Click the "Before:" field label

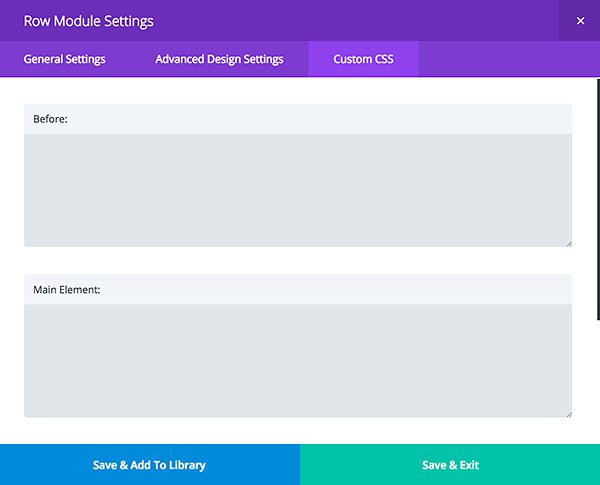point(50,119)
